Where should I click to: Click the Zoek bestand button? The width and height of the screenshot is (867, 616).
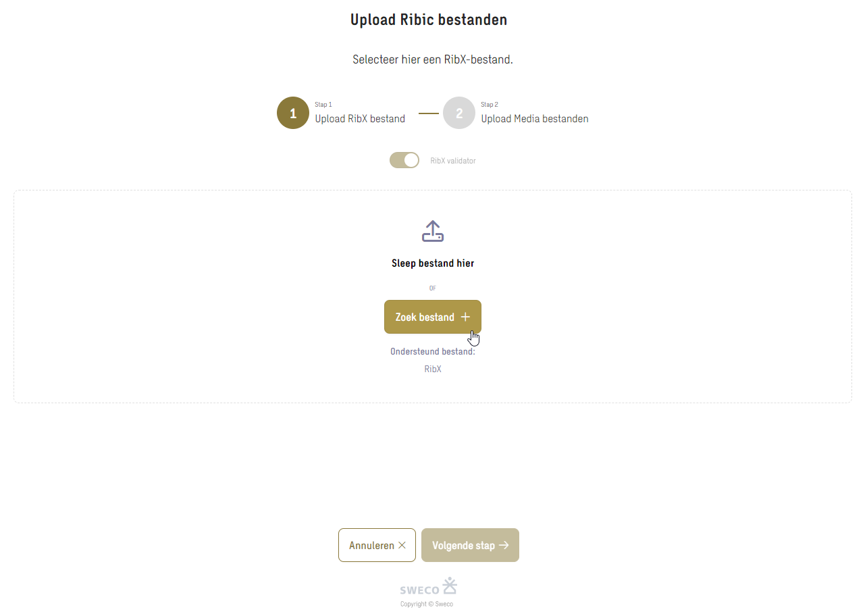(433, 317)
